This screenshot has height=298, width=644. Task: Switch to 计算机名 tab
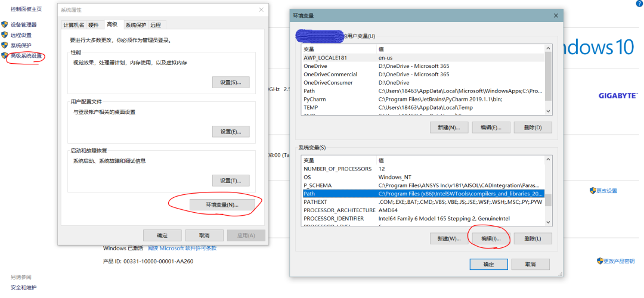point(73,25)
